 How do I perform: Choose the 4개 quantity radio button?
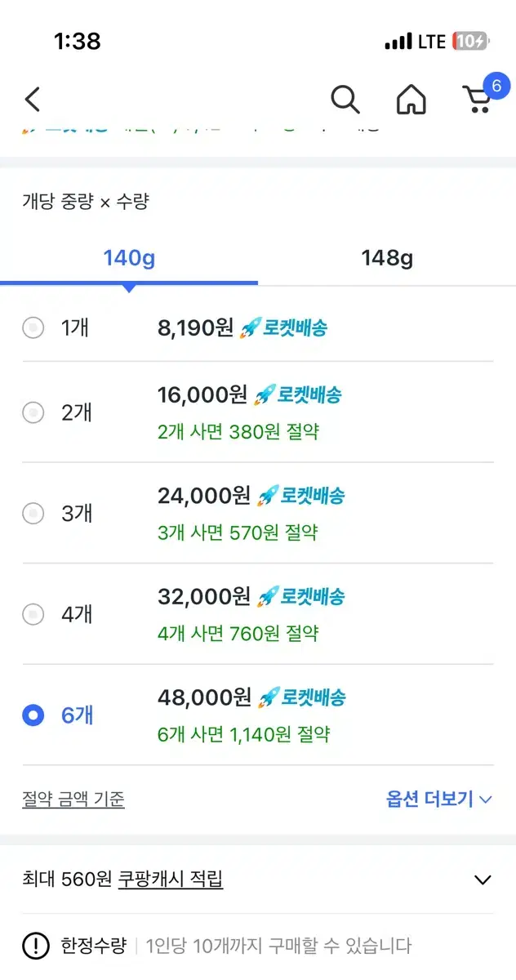point(33,614)
